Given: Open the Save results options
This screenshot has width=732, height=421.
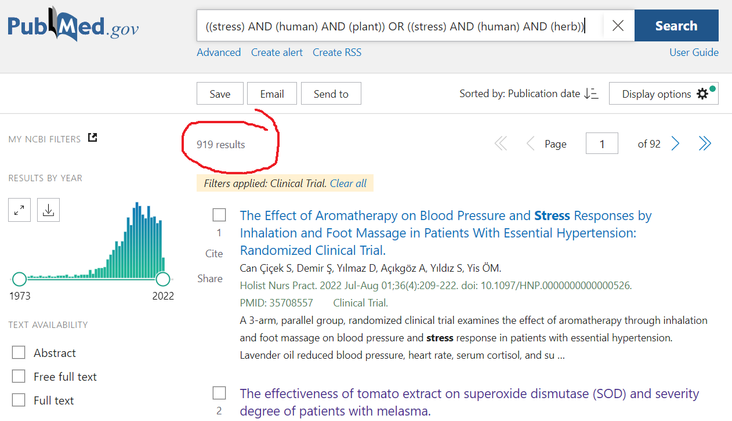Looking at the screenshot, I should tap(220, 94).
